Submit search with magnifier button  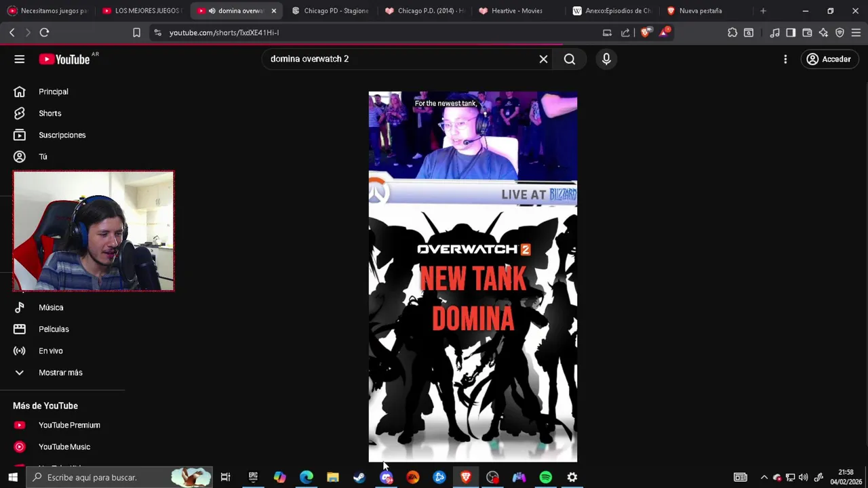pyautogui.click(x=570, y=59)
